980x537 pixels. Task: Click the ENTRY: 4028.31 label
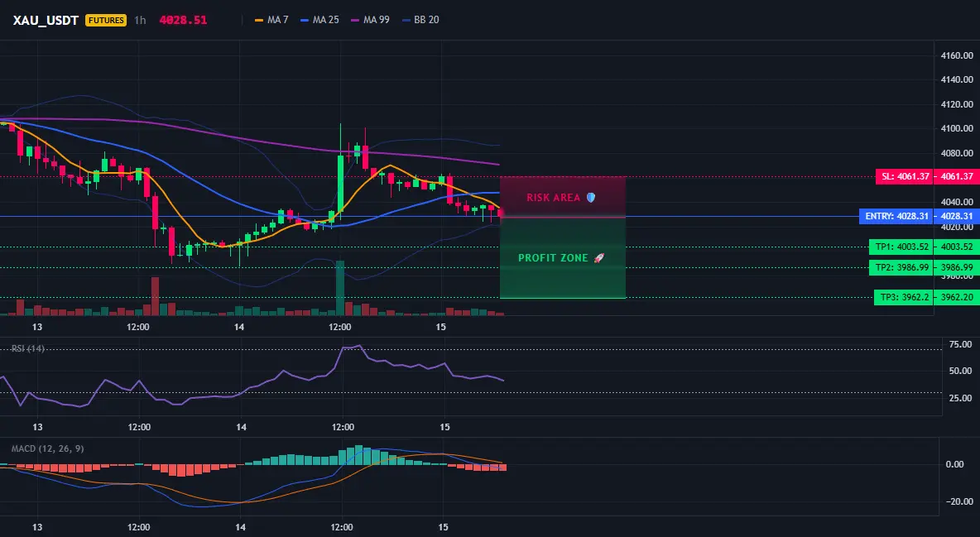pyautogui.click(x=896, y=216)
